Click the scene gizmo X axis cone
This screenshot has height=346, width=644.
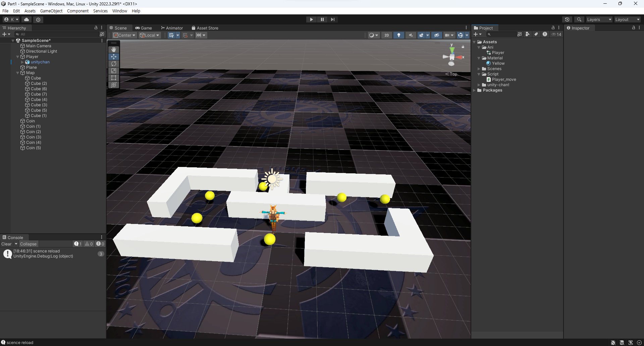pos(459,57)
